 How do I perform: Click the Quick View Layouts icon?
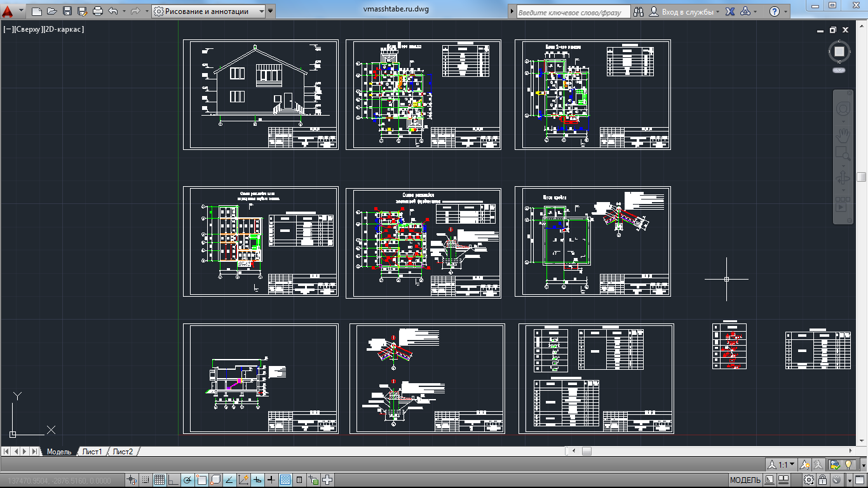click(770, 480)
